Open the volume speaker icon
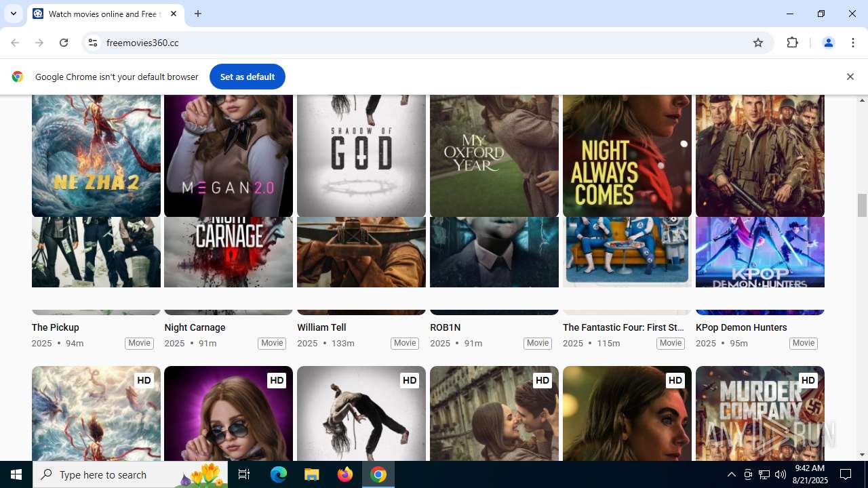This screenshot has width=868, height=488. [x=781, y=474]
